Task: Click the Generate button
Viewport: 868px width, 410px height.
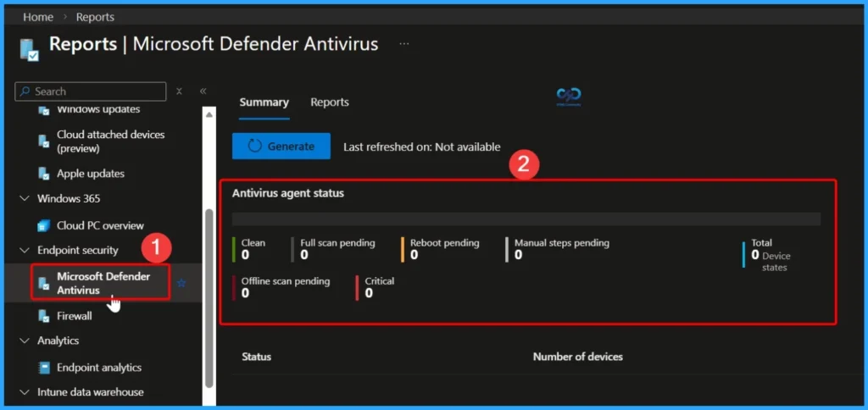Action: point(281,146)
